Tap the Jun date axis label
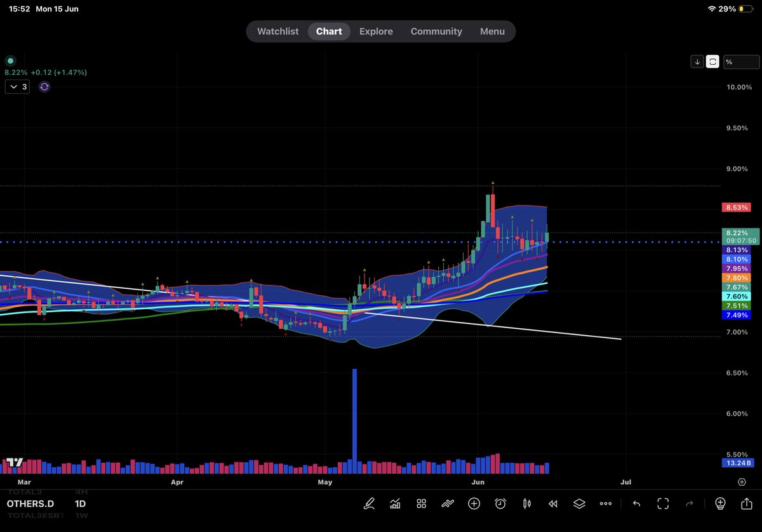 (x=478, y=482)
